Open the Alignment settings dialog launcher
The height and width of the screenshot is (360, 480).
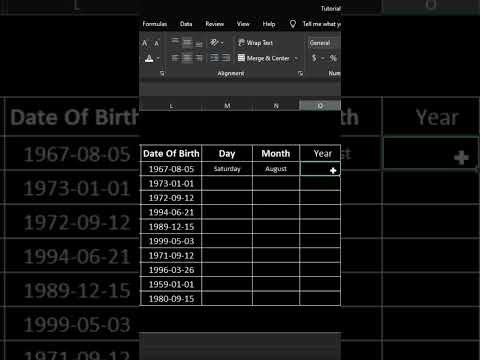(301, 73)
